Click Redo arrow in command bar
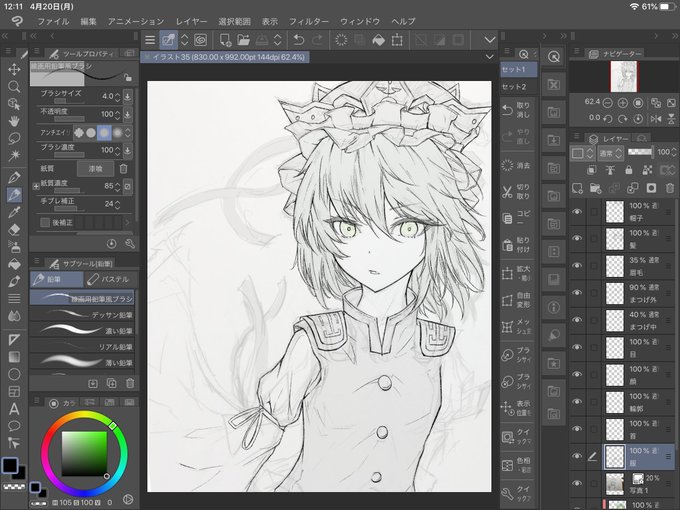 tap(317, 40)
